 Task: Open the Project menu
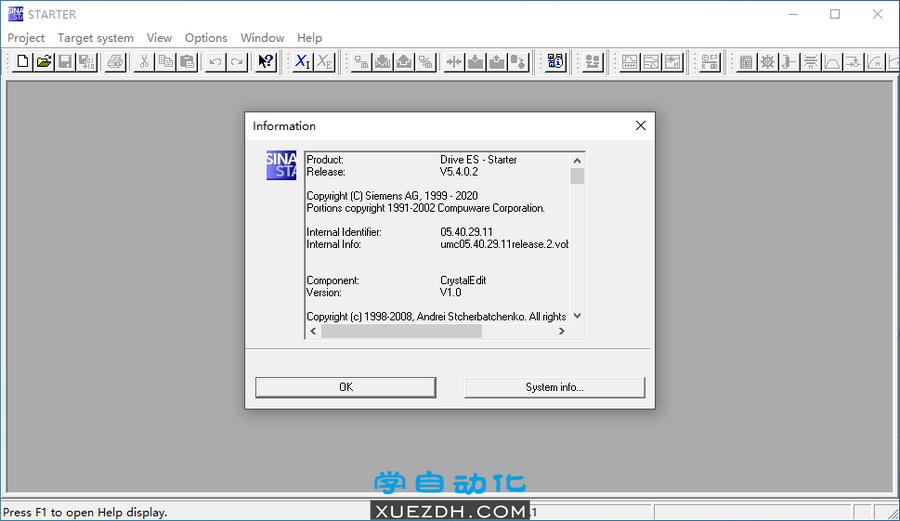point(26,38)
